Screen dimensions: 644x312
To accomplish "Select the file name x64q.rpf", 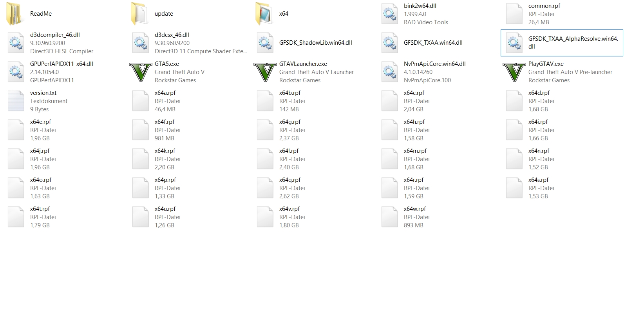I will click(x=290, y=180).
